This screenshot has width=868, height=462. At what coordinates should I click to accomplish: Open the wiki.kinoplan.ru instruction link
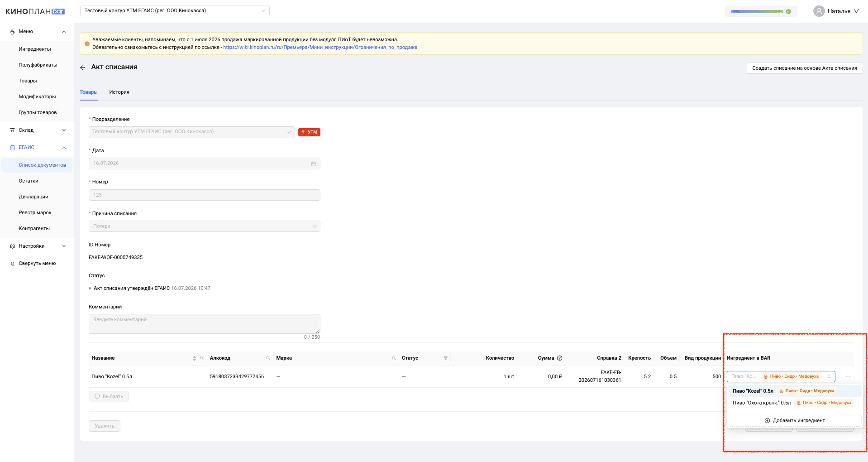320,47
